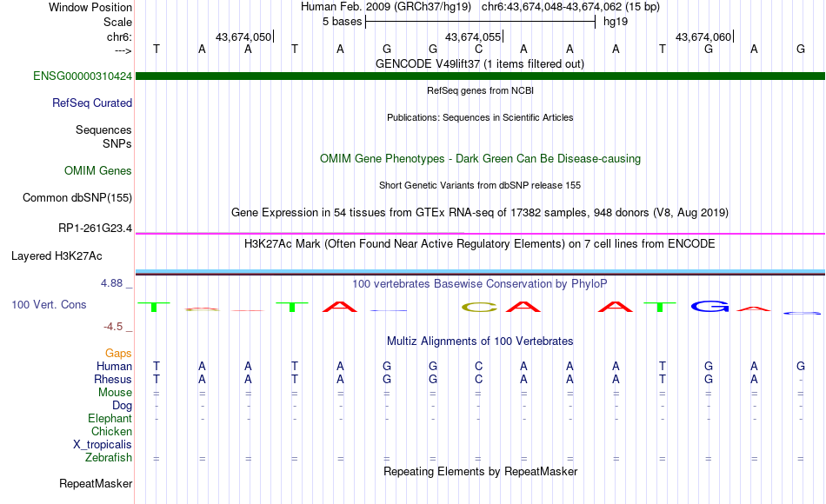Click the Sequences track label

click(x=103, y=129)
